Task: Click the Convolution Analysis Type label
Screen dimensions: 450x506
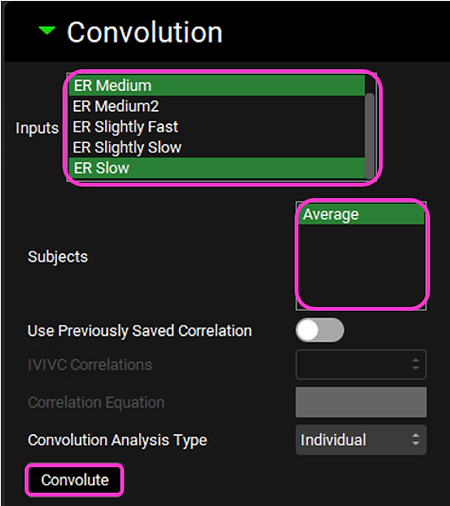Action: pos(117,440)
